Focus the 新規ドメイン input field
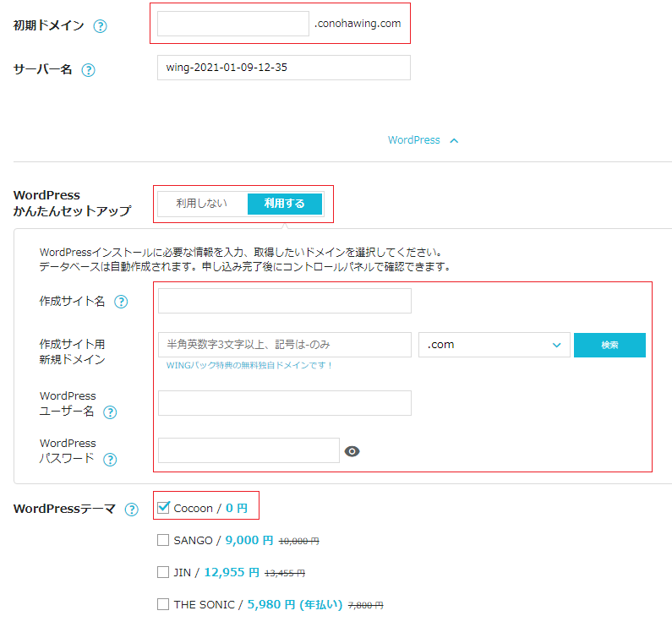The image size is (672, 627). pos(285,345)
